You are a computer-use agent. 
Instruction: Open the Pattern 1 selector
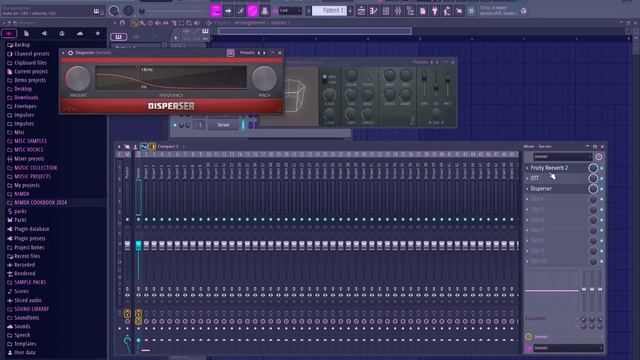330,11
